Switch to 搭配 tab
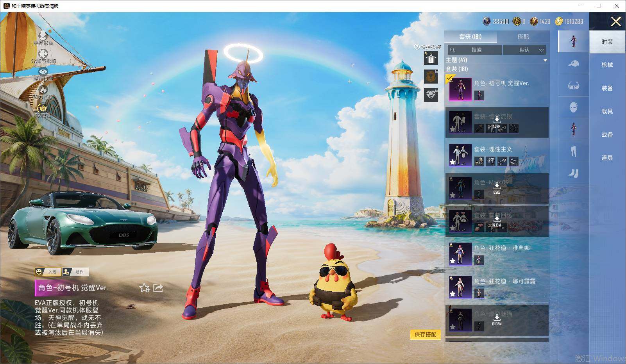The image size is (626, 364). [523, 36]
